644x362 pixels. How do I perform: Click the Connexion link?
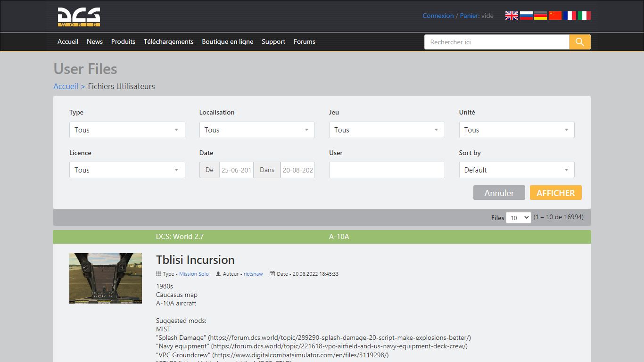point(438,16)
